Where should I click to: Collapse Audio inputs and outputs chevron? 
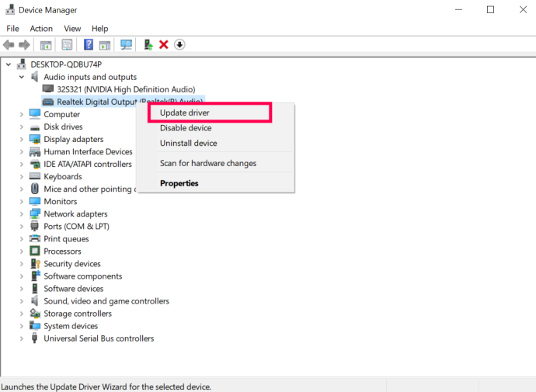point(22,77)
